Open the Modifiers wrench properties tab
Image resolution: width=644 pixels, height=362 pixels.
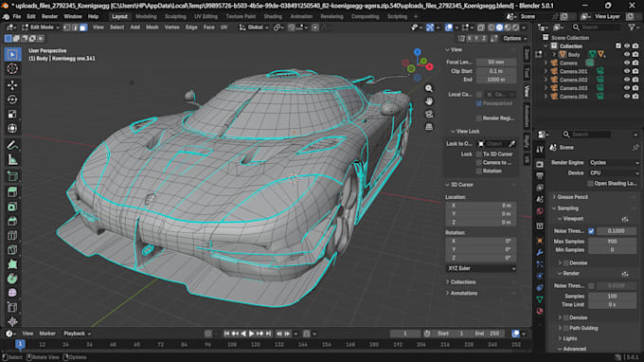[x=540, y=252]
